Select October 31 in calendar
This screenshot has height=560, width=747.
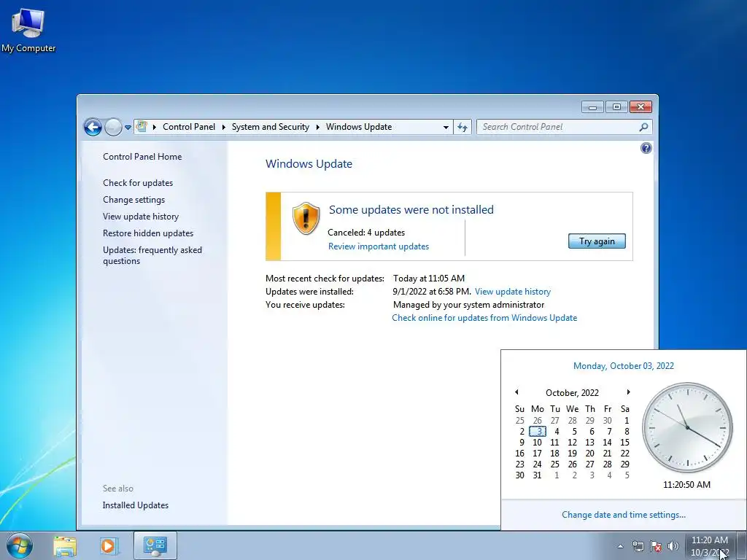pos(538,475)
